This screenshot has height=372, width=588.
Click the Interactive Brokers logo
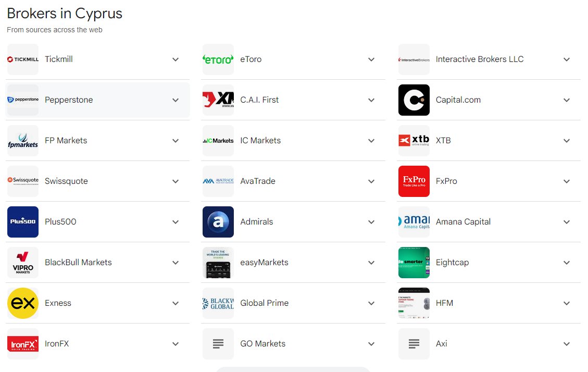(414, 59)
